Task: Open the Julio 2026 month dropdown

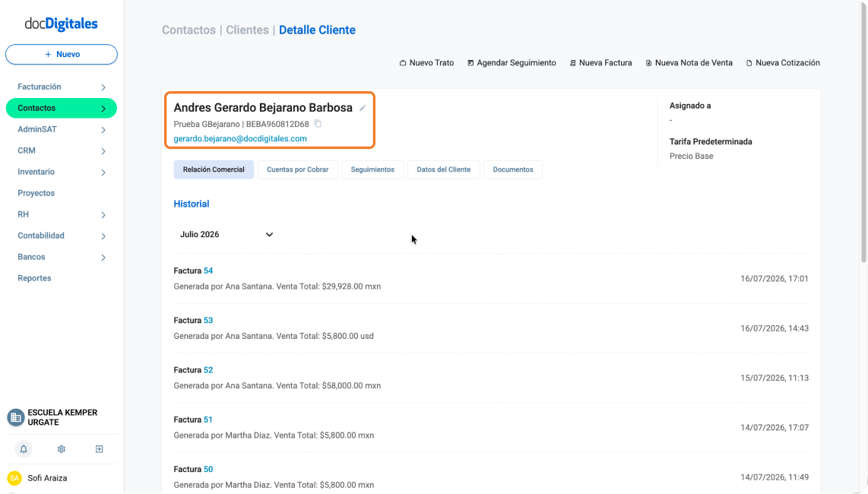Action: 227,234
